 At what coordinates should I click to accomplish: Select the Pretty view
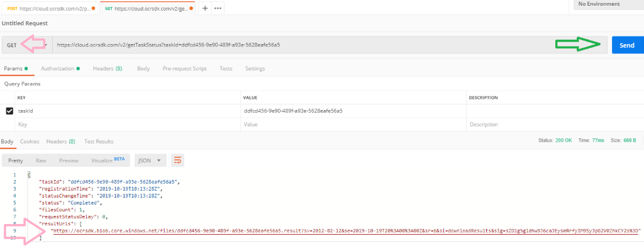tap(16, 160)
